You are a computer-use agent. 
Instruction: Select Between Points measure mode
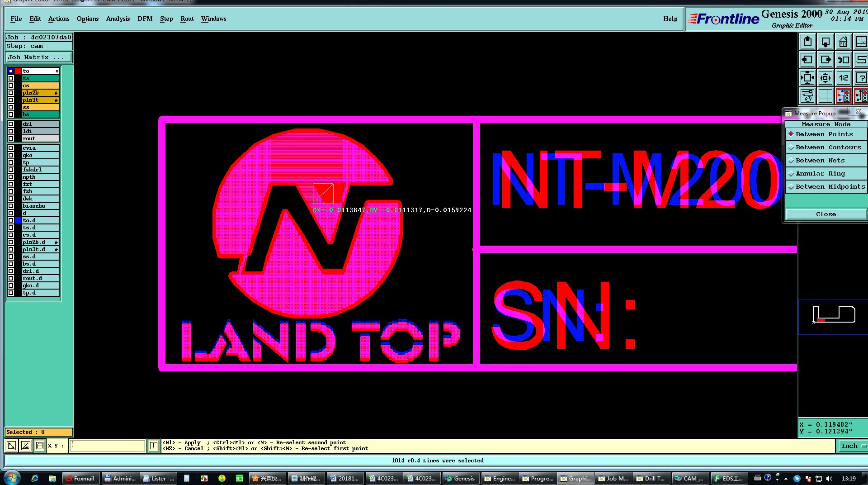(x=826, y=134)
